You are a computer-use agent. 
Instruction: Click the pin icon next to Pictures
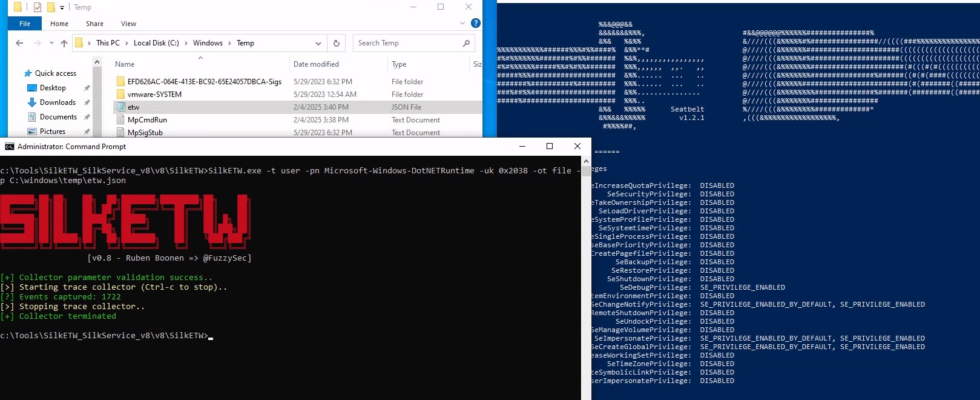point(87,132)
